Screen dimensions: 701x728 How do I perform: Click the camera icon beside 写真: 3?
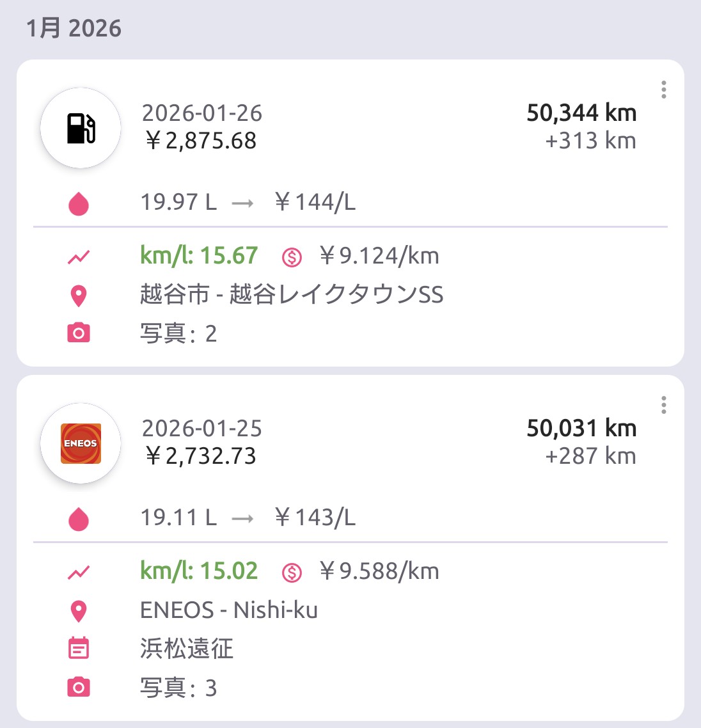pos(79,688)
